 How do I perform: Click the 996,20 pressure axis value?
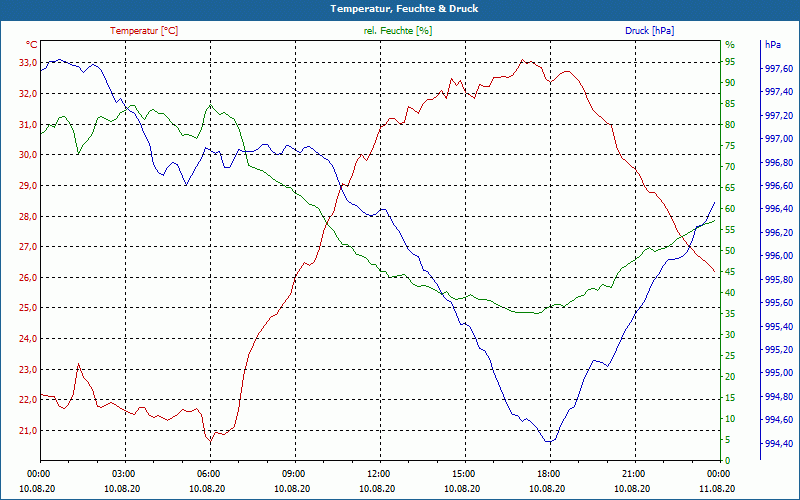coord(780,232)
